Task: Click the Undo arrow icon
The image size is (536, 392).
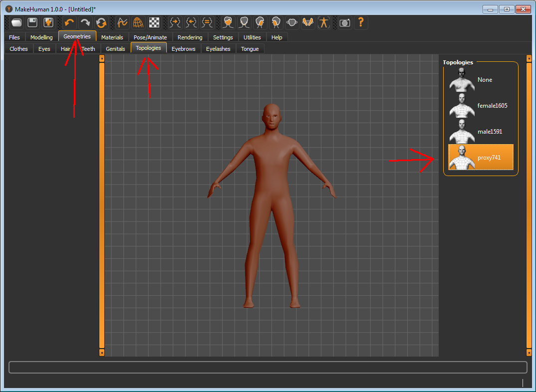Action: (70, 22)
